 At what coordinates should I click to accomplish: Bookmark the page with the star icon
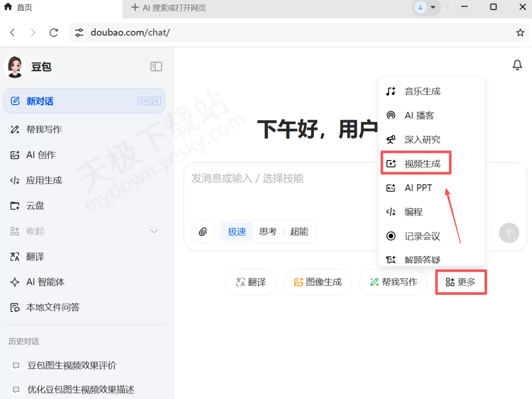520,32
